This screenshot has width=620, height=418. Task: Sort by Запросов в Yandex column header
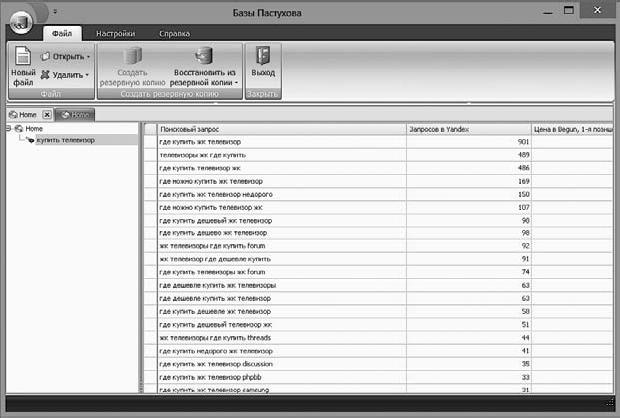468,129
